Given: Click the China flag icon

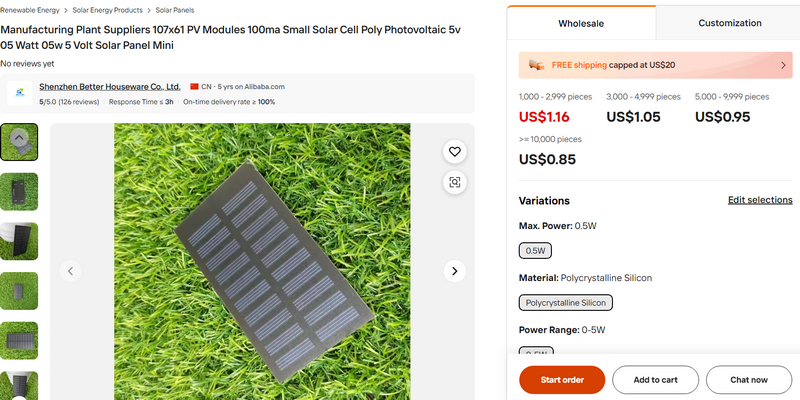Looking at the screenshot, I should tap(194, 87).
